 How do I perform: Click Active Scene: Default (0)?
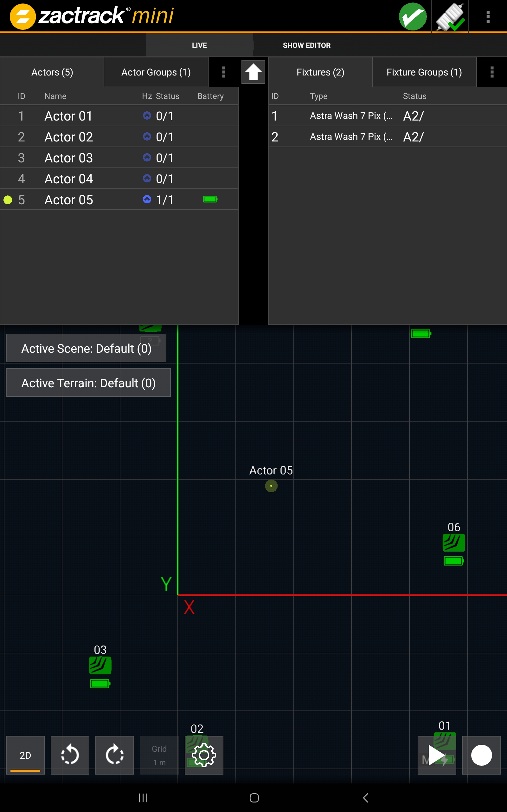86,348
